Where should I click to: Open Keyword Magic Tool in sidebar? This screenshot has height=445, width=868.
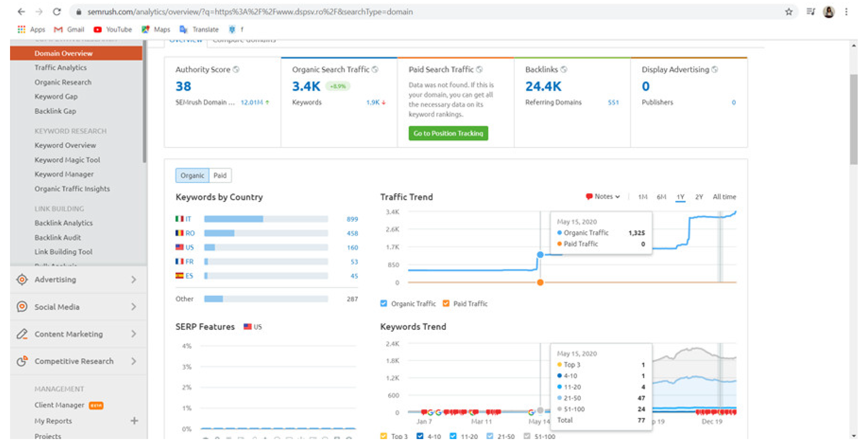[x=67, y=160]
